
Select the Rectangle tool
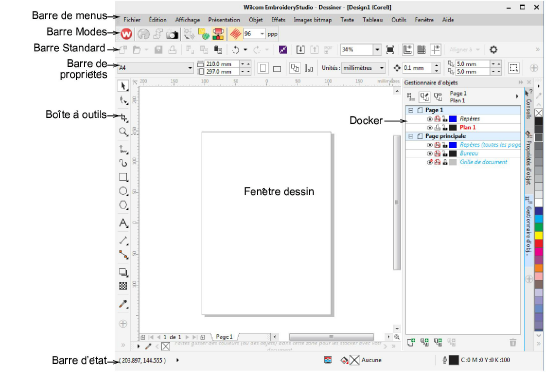[x=123, y=177]
